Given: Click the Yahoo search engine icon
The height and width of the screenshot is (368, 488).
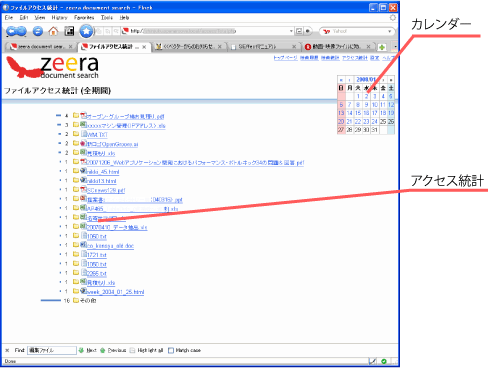Looking at the screenshot, I should click(326, 31).
